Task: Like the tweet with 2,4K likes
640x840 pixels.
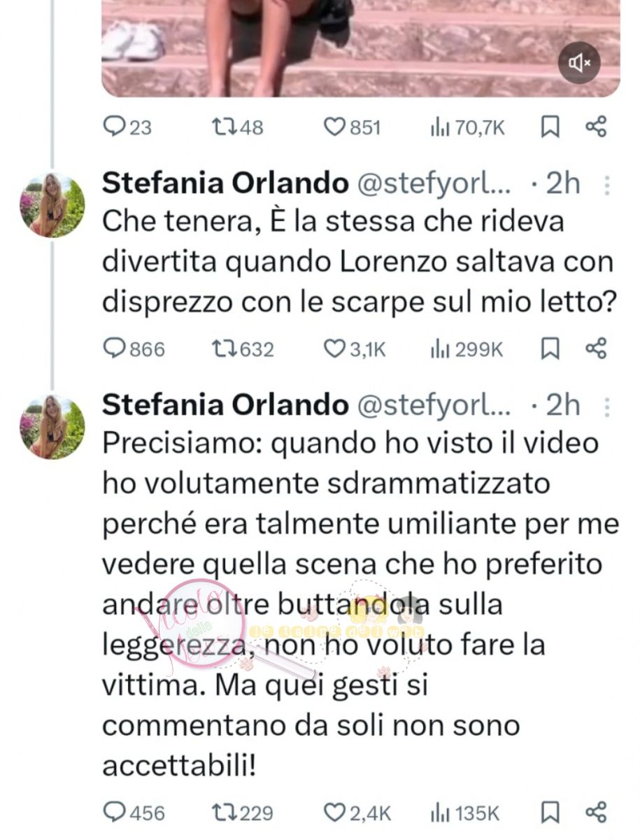Action: click(x=358, y=813)
